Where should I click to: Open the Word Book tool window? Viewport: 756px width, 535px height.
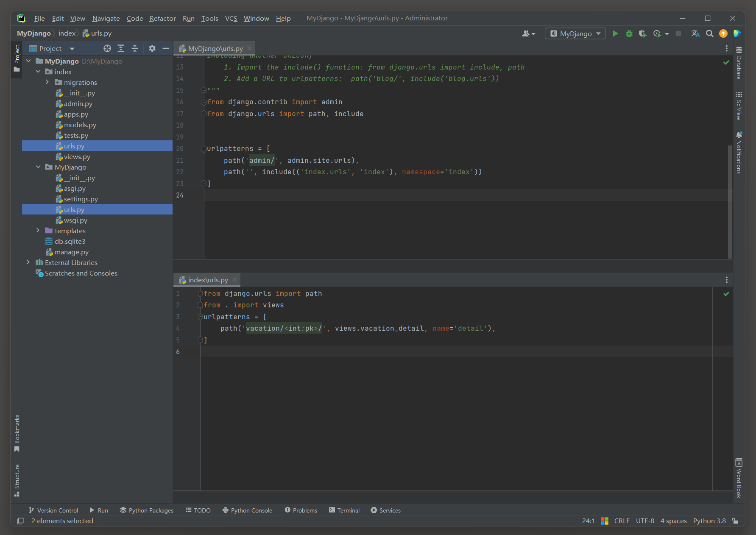(x=739, y=478)
